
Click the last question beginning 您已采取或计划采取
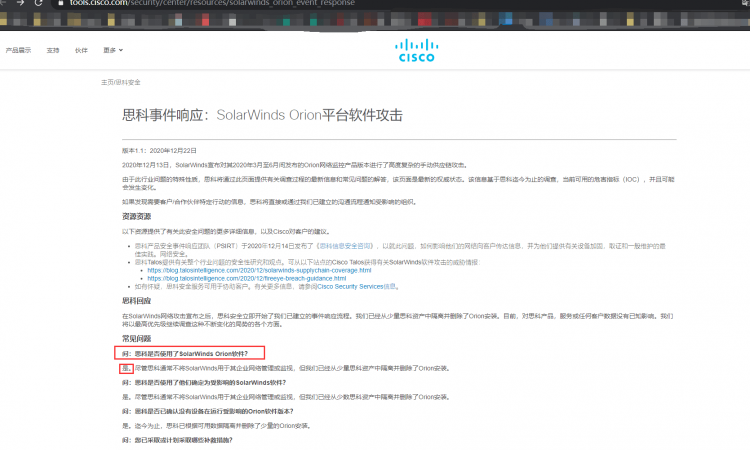click(x=177, y=440)
